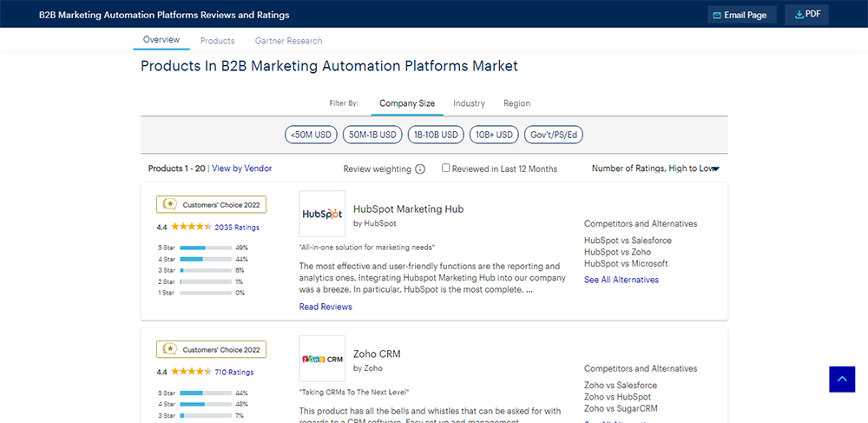Click the HubSpot logo thumbnail
Image resolution: width=868 pixels, height=423 pixels.
pyautogui.click(x=322, y=214)
